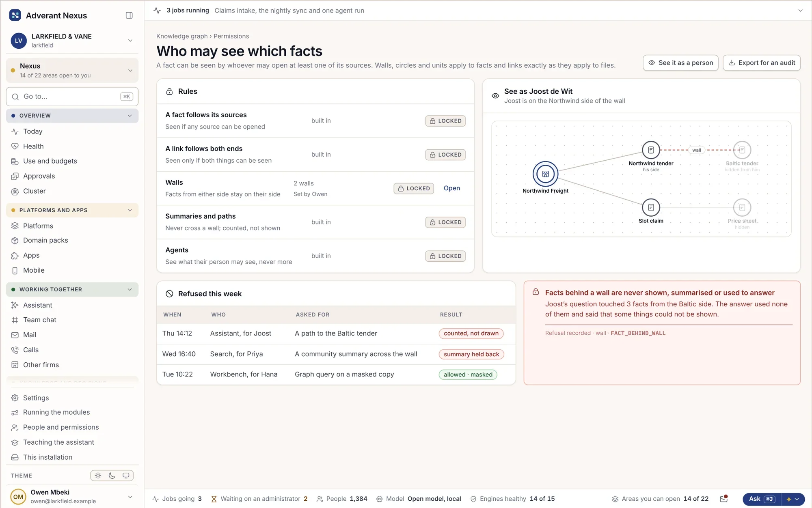Collapse the Platforms and Apps section
Viewport: 812px width, 508px height.
[72, 210]
